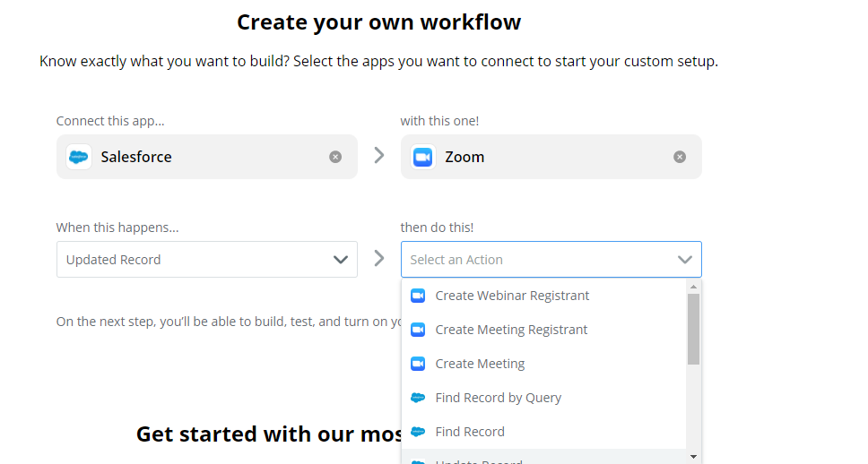Select Create Meeting from action list
This screenshot has height=464, width=868.
[480, 364]
